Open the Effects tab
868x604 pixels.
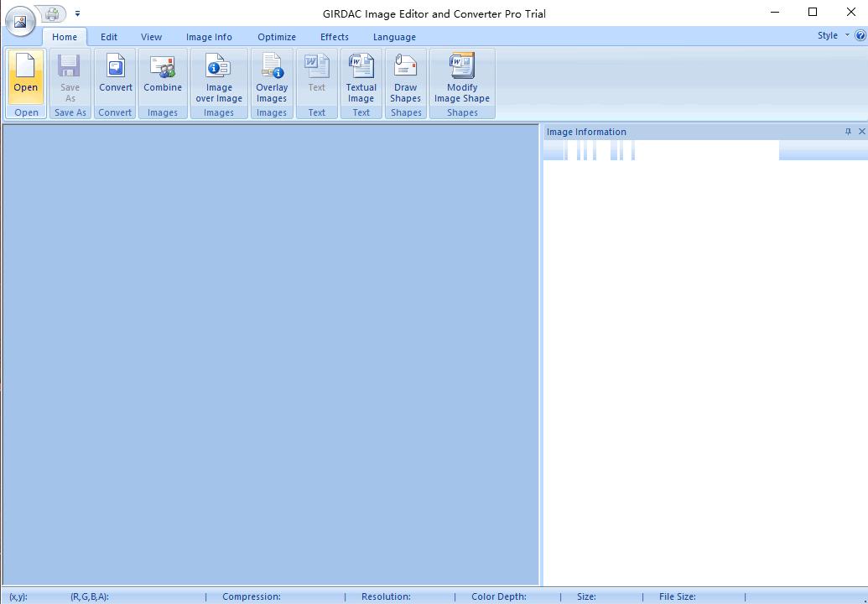coord(335,37)
